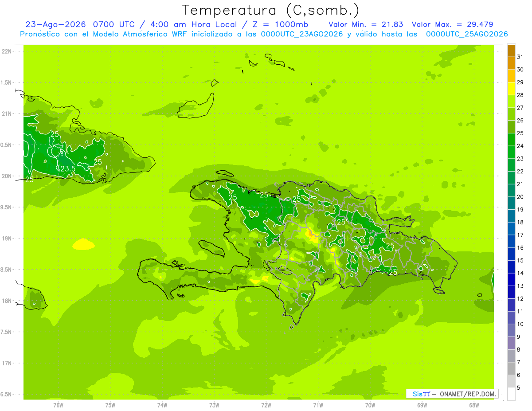Click the '18N' latitude axis label
This screenshot has width=532, height=411.
8,301
